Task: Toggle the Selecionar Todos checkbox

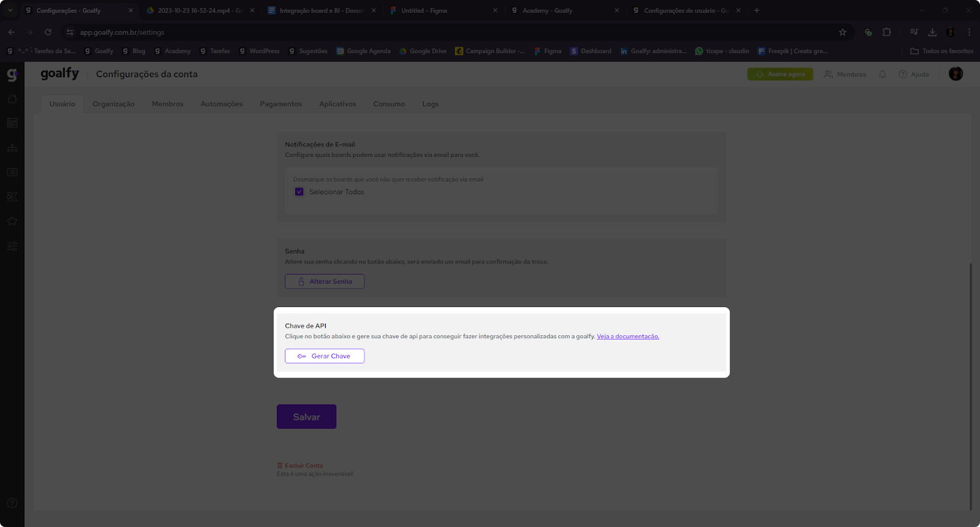Action: [300, 192]
